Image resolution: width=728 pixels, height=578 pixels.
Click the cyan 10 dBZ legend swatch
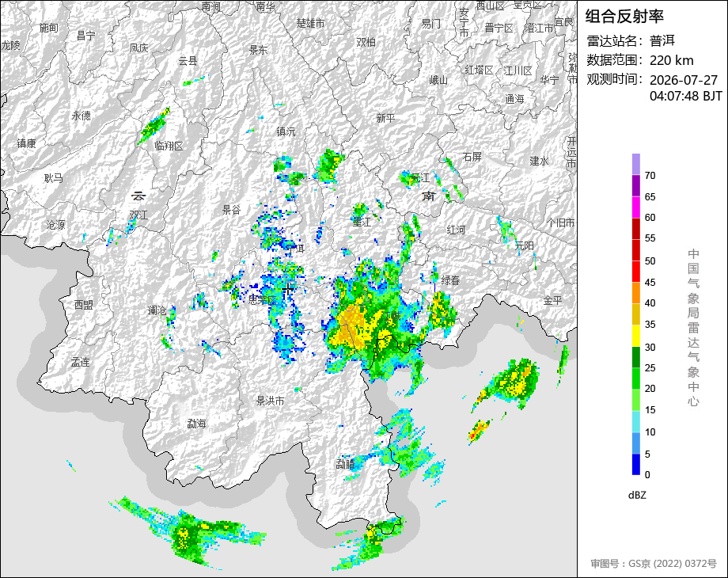point(635,421)
